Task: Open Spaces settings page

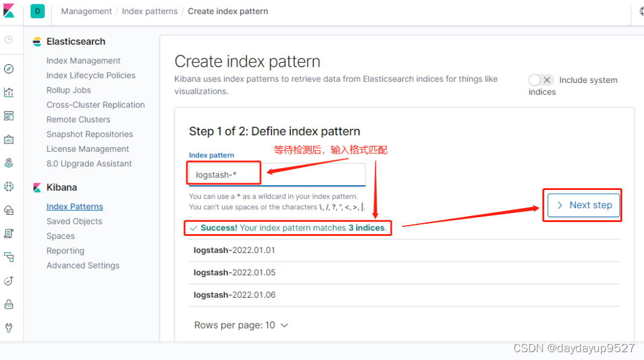Action: 61,237
